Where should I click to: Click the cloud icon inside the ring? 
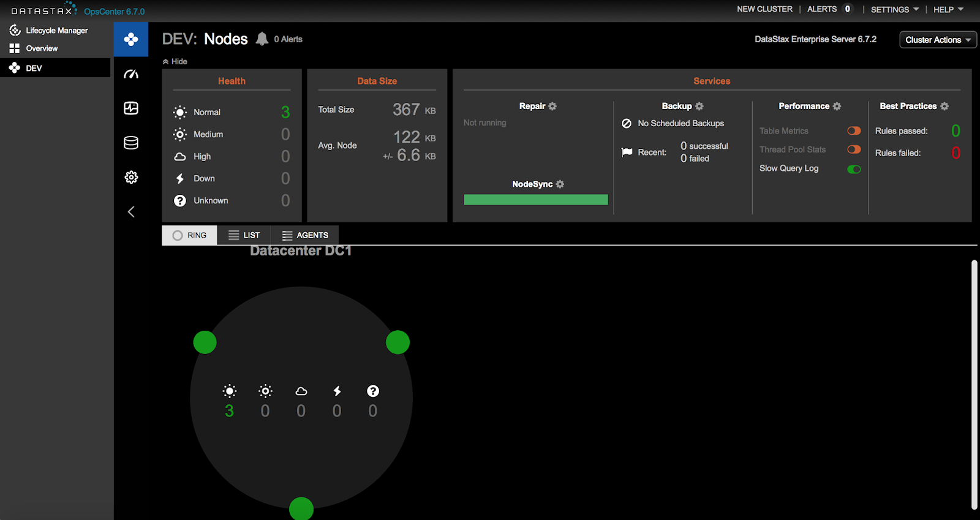[301, 391]
